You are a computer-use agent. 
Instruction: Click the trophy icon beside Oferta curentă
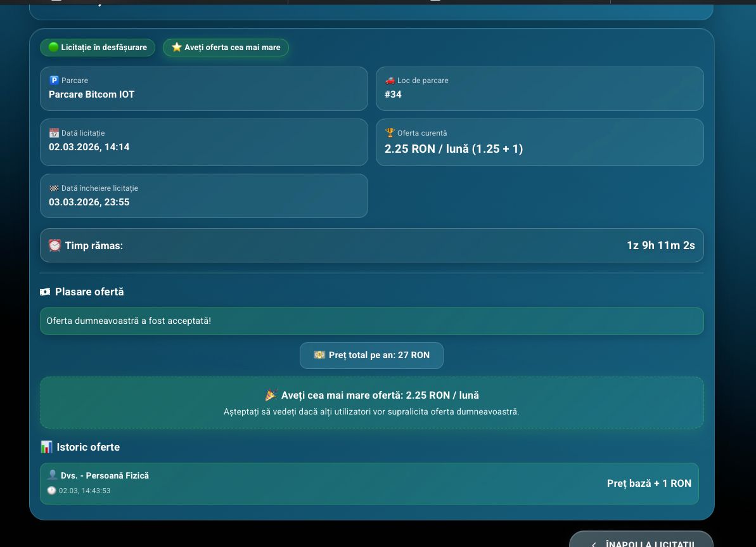(390, 133)
